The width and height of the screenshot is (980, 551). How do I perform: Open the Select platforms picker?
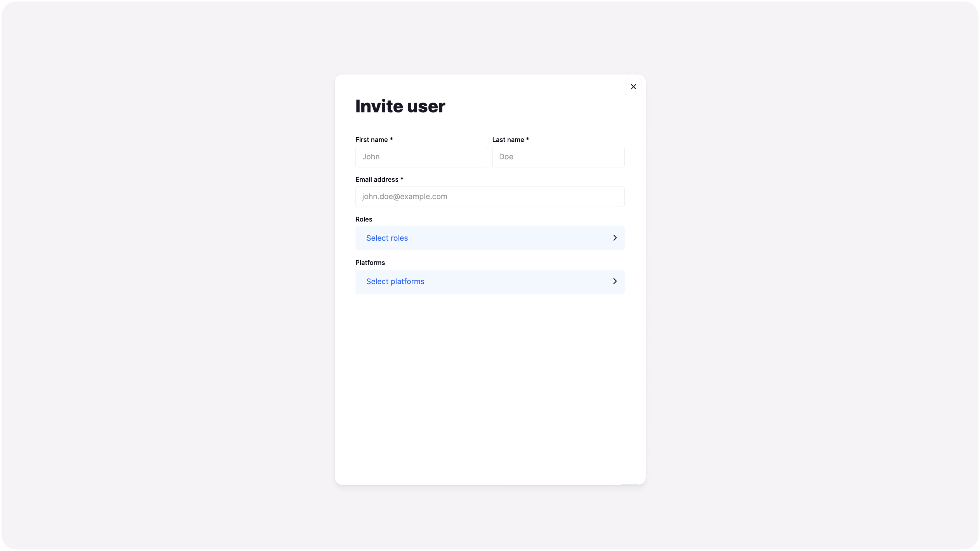[x=490, y=281]
